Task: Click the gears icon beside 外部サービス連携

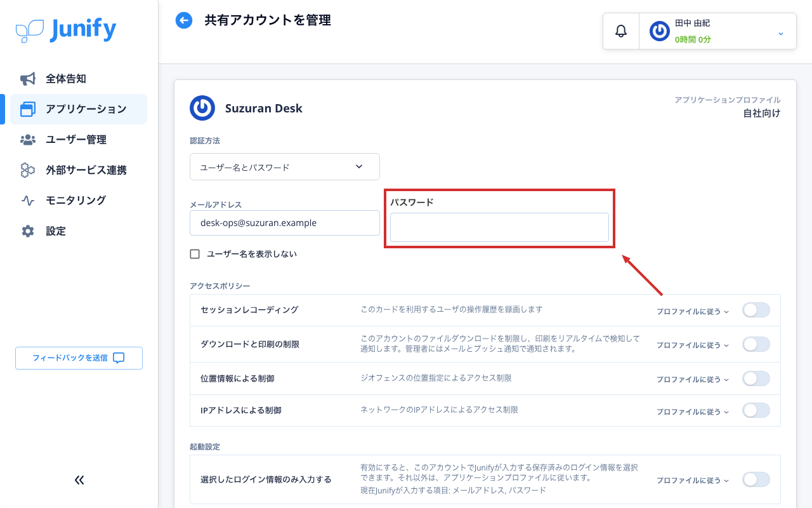Action: point(28,170)
